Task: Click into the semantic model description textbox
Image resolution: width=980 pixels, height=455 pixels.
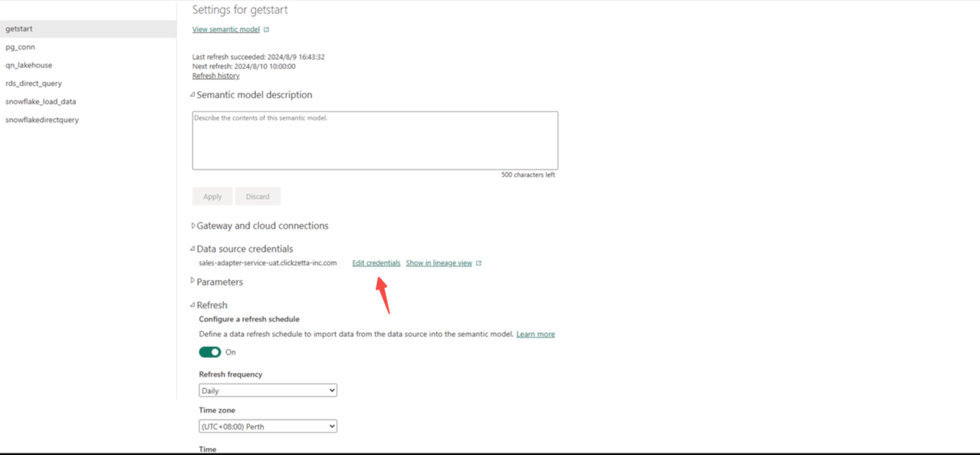Action: point(375,140)
